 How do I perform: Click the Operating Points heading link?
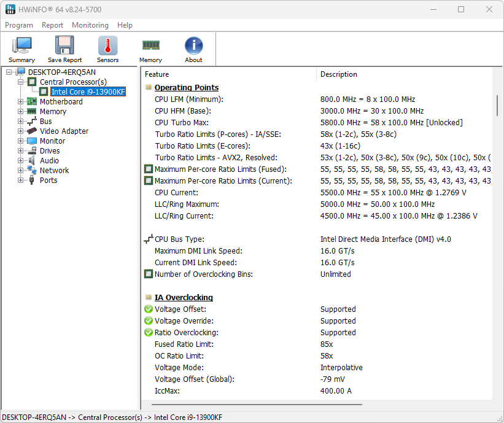[x=186, y=87]
